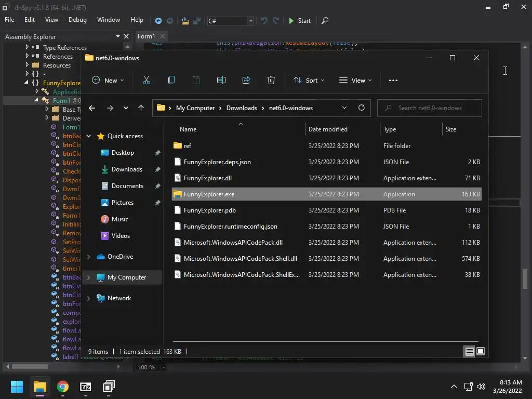
Task: Click dnSpy open file folder icon
Action: pyautogui.click(x=185, y=21)
